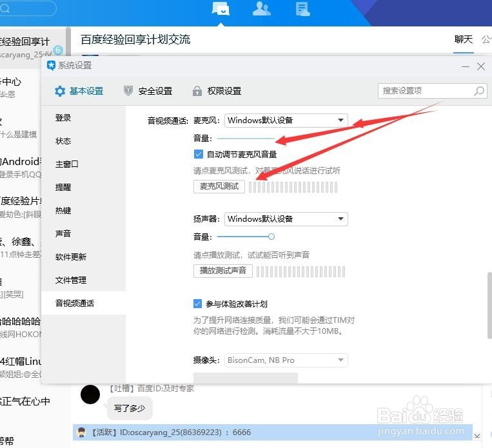The width and height of the screenshot is (492, 448).
Task: Select 登录 in settings sidebar
Action: click(x=83, y=118)
